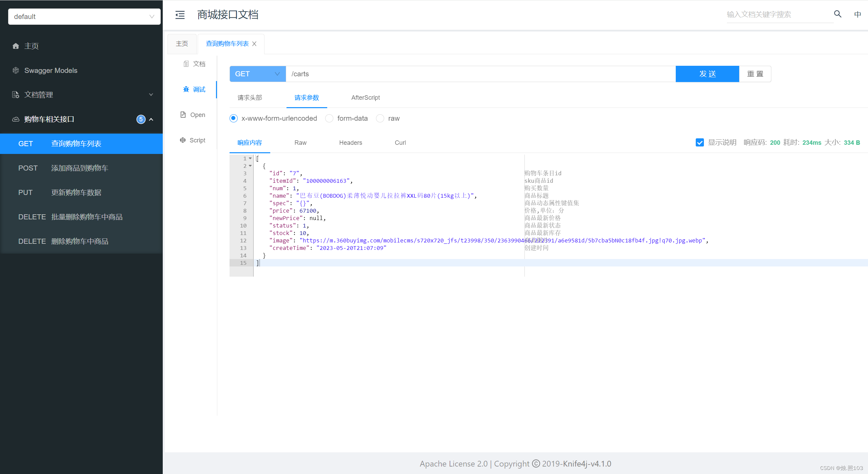Screen dimensions: 868x474
Task: Uncheck the 显示说明 checkbox
Action: pos(699,142)
